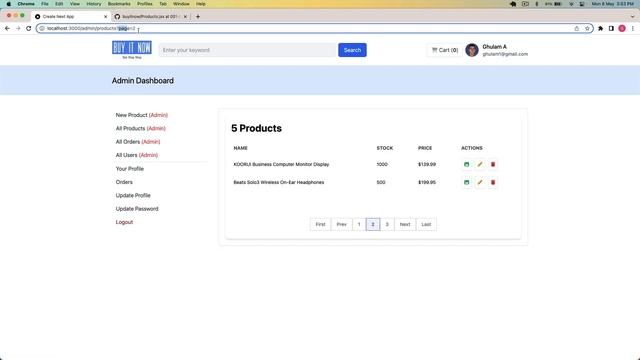Viewport: 640px width, 360px height.
Task: Delete the KOORUI Business Computer Monitor product
Action: [493, 164]
